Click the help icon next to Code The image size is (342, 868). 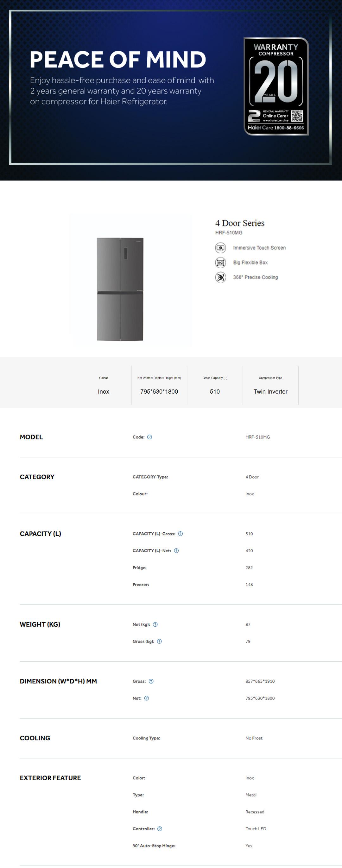point(149,437)
